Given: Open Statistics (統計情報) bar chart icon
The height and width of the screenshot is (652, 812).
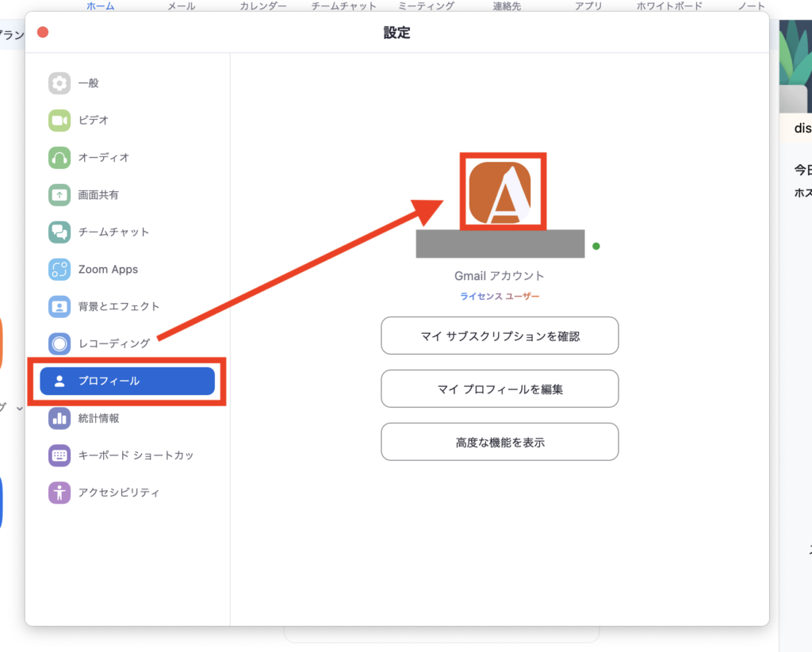Looking at the screenshot, I should coord(59,418).
